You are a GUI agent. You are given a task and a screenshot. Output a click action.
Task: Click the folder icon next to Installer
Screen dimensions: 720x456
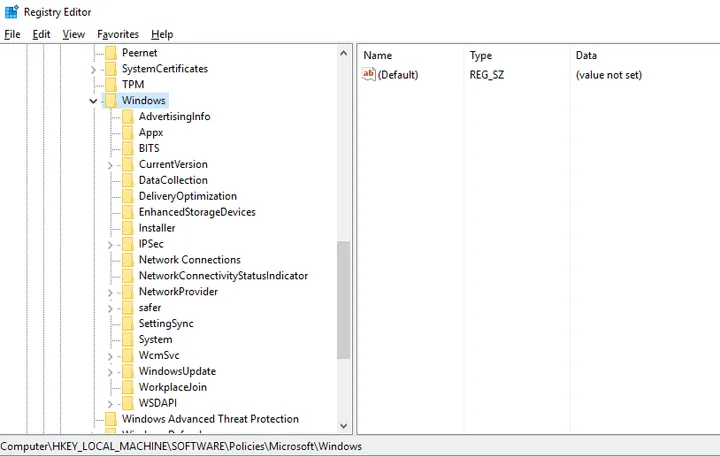point(126,228)
